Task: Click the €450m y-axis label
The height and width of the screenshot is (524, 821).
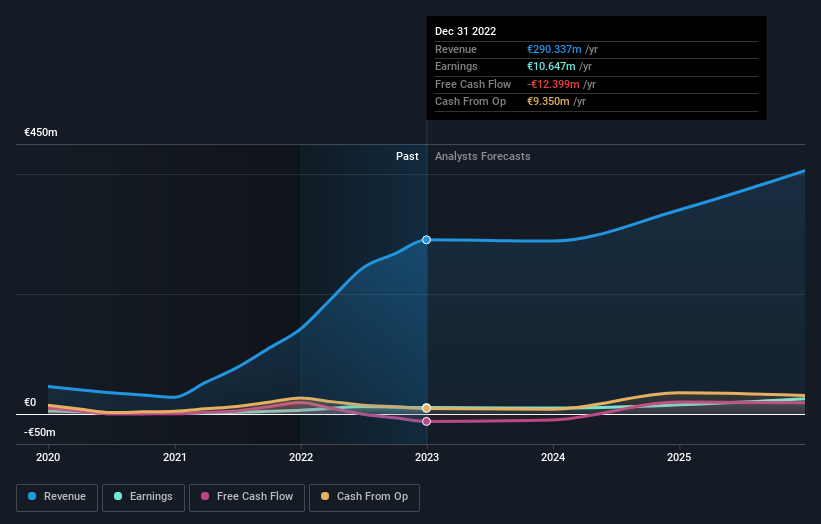Action: tap(41, 132)
